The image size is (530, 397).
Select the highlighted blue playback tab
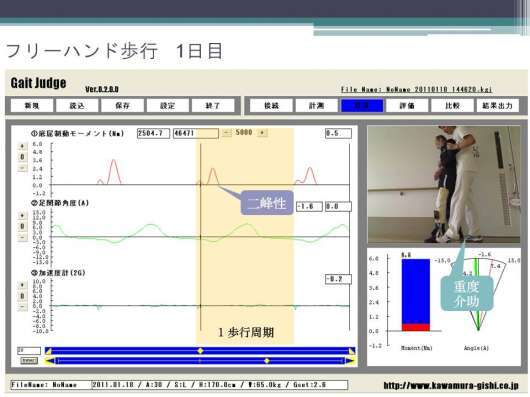point(362,105)
